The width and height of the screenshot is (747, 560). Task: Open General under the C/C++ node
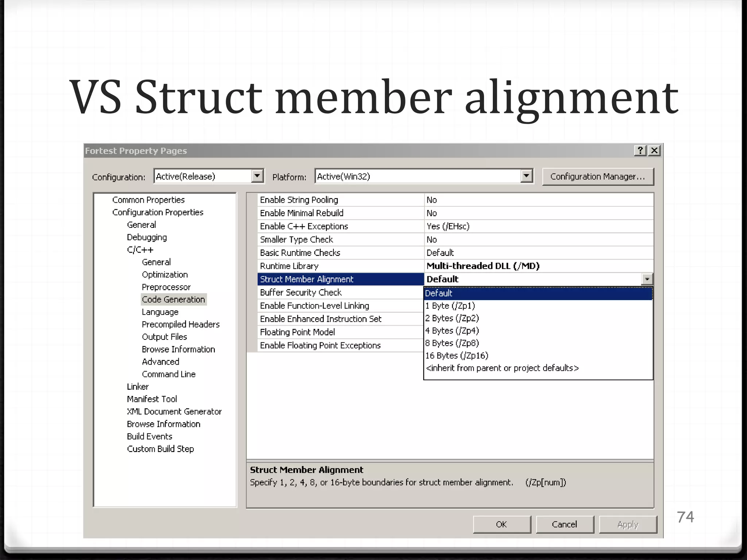pyautogui.click(x=156, y=262)
